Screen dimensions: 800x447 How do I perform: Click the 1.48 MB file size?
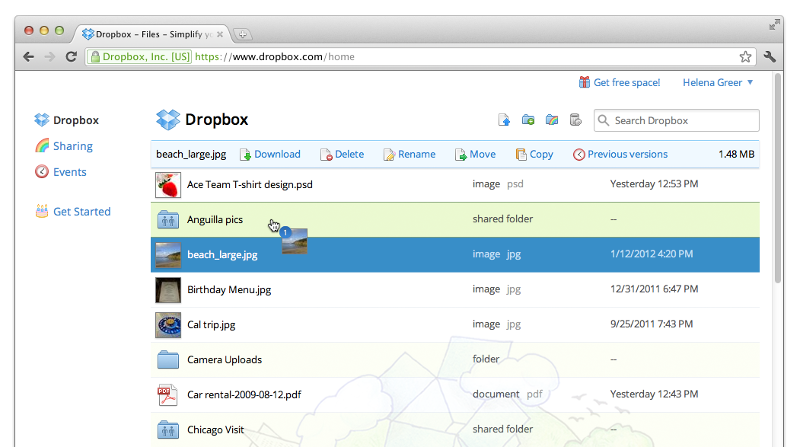point(736,154)
